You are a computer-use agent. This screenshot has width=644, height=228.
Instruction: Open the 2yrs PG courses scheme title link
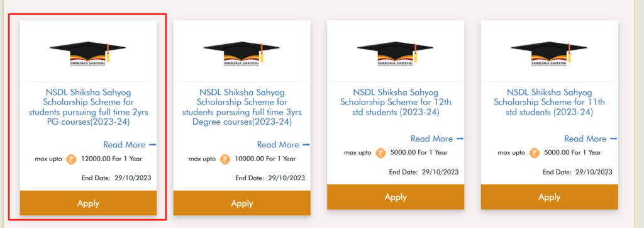(x=88, y=107)
